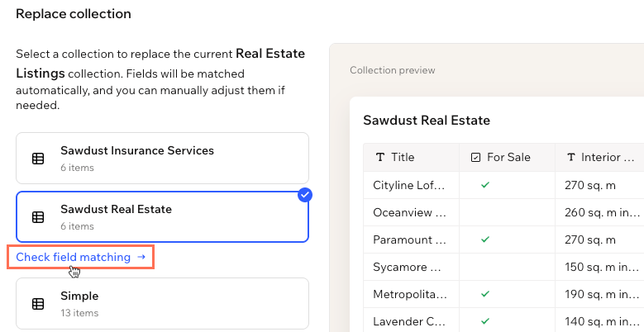Click the 150 sq. m in… cell
The width and height of the screenshot is (644, 332).
599,267
